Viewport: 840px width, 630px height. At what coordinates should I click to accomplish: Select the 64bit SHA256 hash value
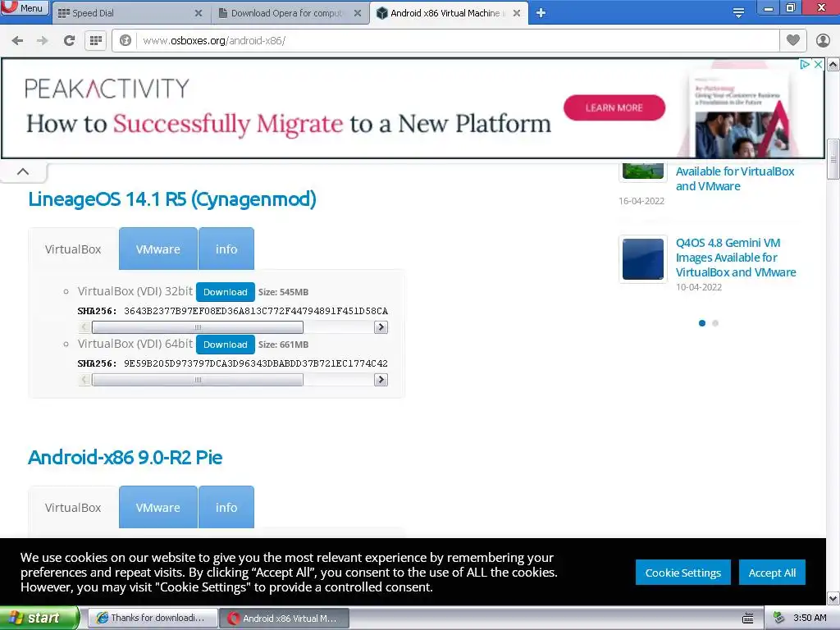tap(256, 363)
